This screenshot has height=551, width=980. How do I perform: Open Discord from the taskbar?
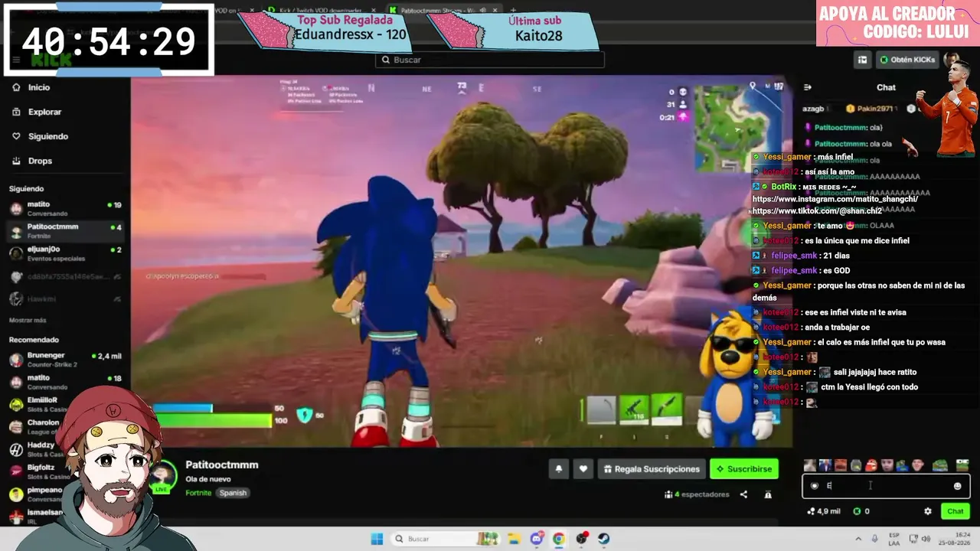(537, 539)
